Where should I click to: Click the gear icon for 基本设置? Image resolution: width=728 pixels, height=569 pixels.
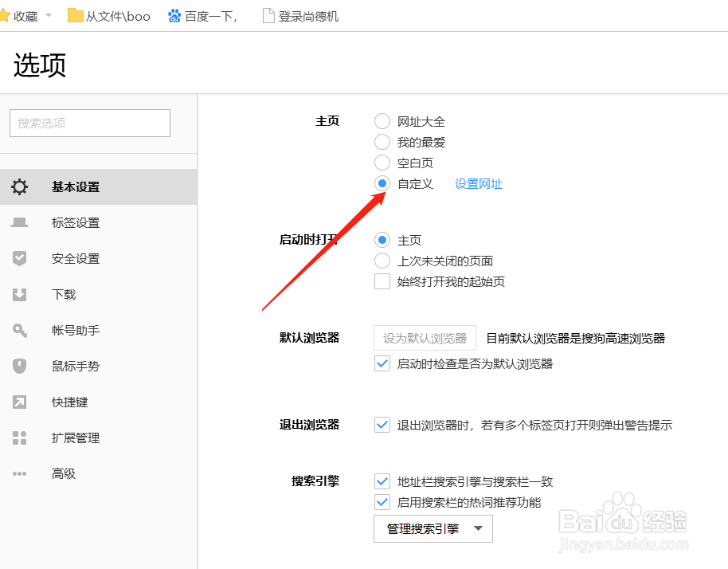(x=19, y=186)
